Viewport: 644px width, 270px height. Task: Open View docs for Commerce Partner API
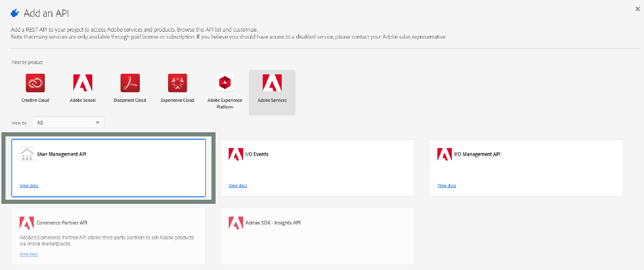[x=29, y=254]
